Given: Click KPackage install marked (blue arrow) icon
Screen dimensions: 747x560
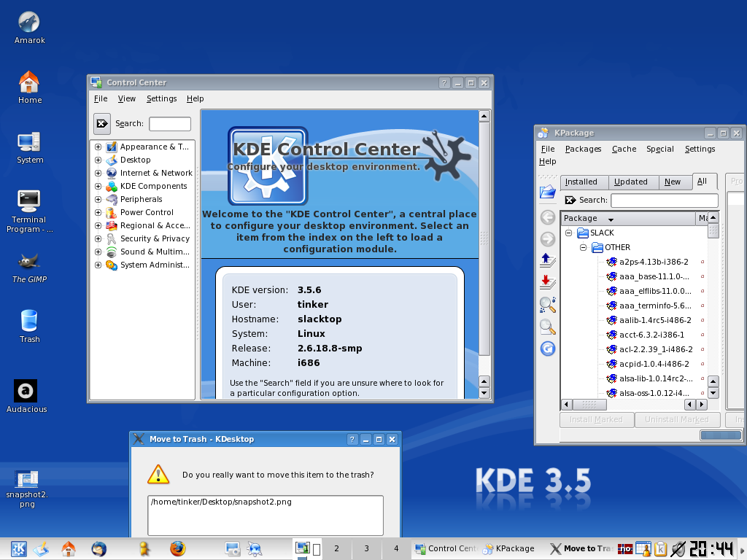Looking at the screenshot, I should (x=547, y=260).
